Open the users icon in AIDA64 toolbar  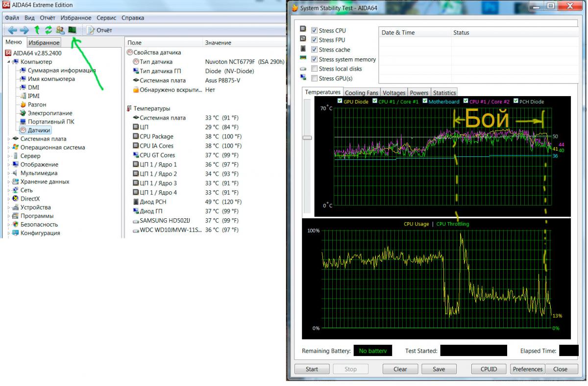point(60,30)
